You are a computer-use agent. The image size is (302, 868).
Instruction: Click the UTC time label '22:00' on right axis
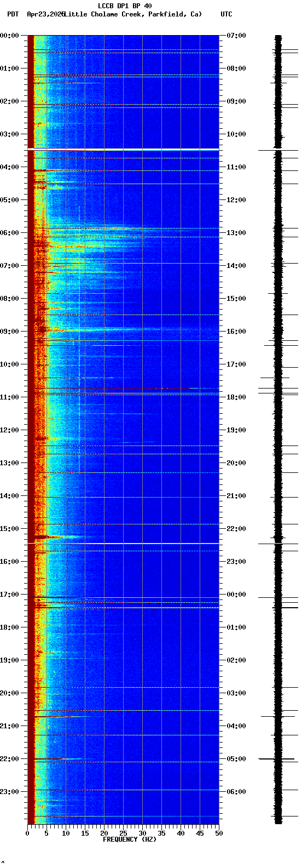click(x=236, y=529)
